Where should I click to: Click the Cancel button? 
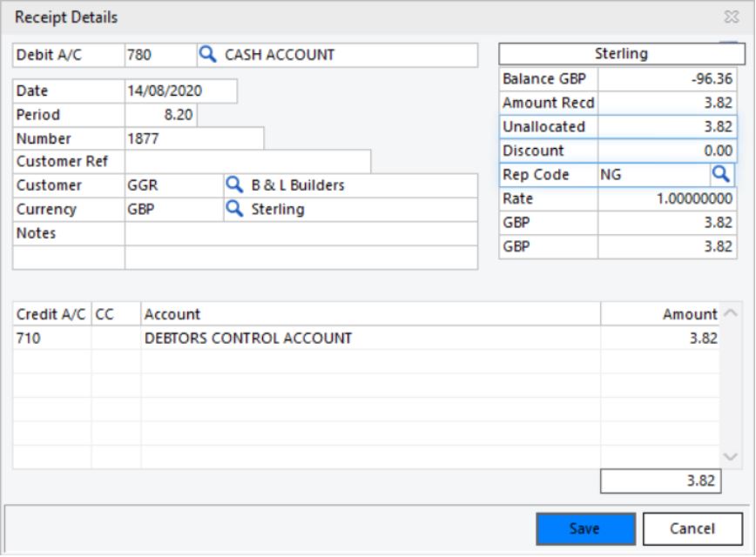point(693,528)
